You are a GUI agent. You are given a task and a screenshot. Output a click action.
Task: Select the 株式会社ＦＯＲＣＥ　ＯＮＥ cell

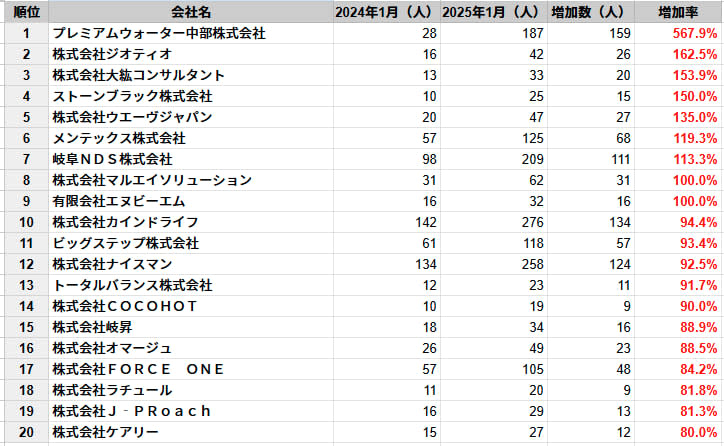[191, 369]
